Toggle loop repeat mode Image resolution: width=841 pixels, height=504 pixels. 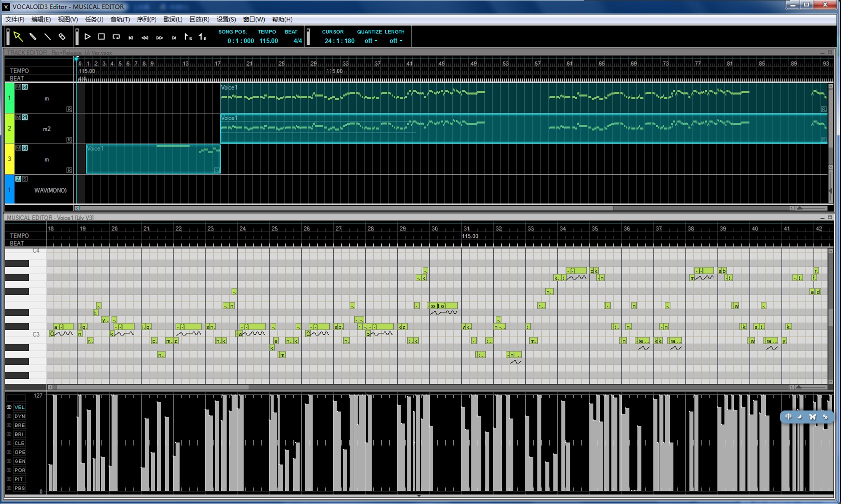click(x=116, y=36)
